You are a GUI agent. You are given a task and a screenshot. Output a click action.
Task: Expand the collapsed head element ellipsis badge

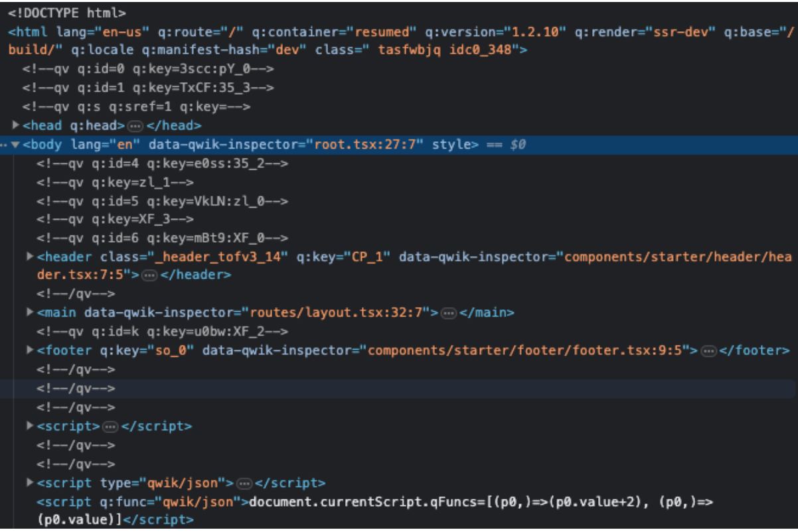tap(135, 126)
